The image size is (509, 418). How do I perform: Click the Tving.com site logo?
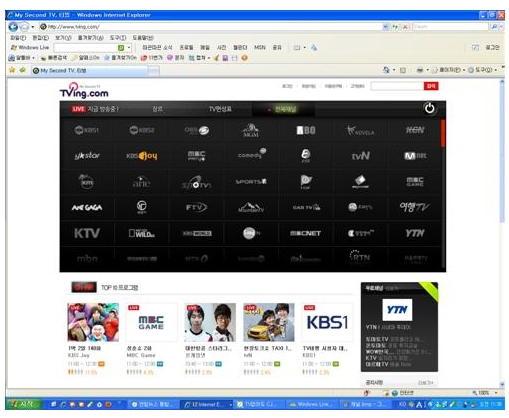tap(84, 90)
